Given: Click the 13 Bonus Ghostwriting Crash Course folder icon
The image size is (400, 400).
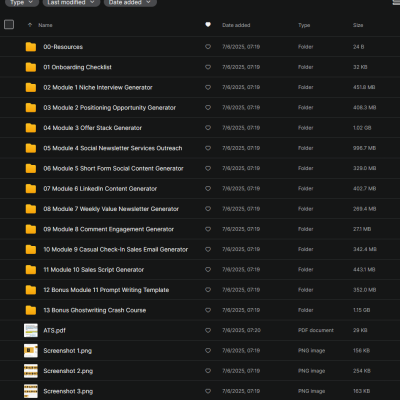Looking at the screenshot, I should (x=31, y=310).
